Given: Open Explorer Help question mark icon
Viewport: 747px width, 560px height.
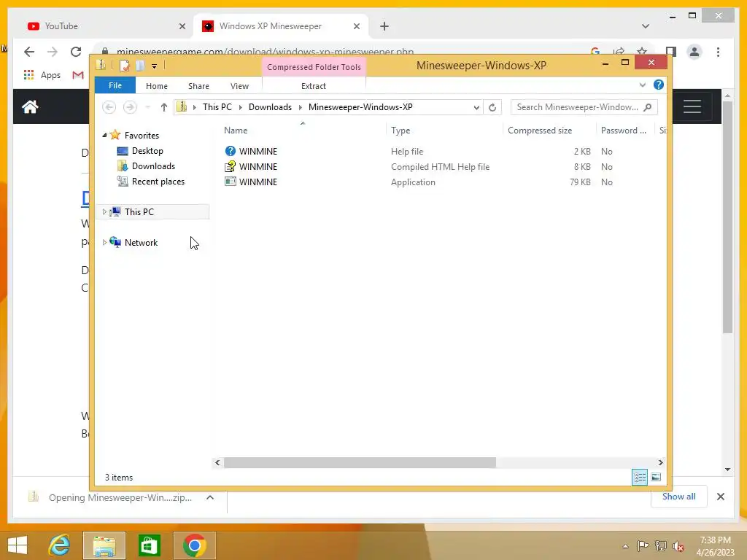Looking at the screenshot, I should [659, 85].
